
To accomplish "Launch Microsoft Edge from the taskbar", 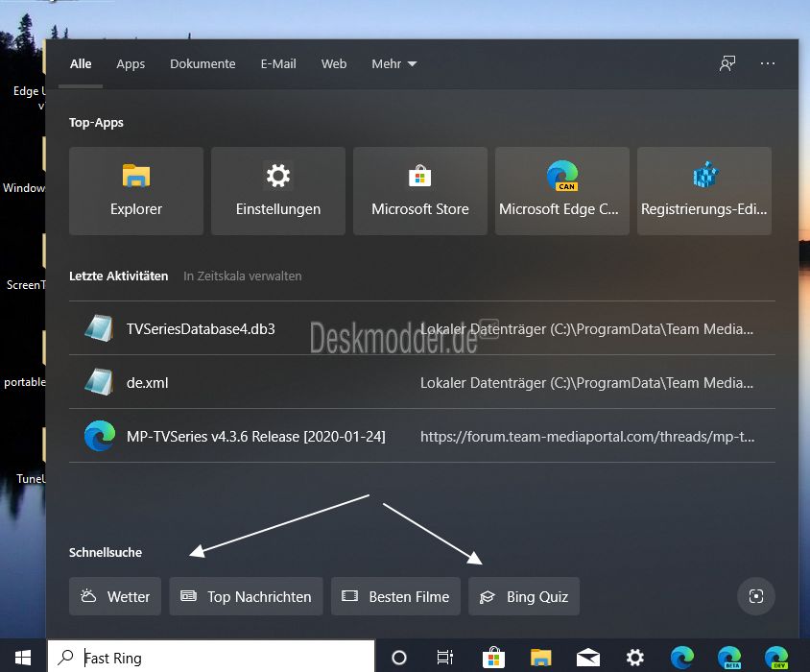I will pos(682,658).
